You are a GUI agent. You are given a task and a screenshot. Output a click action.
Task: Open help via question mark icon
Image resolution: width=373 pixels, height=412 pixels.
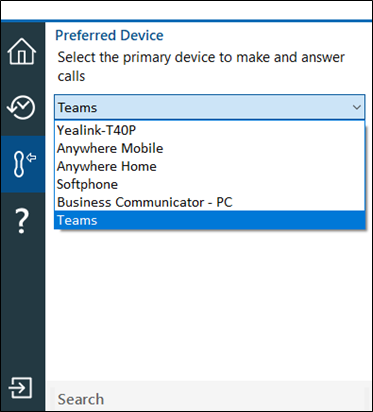[22, 221]
